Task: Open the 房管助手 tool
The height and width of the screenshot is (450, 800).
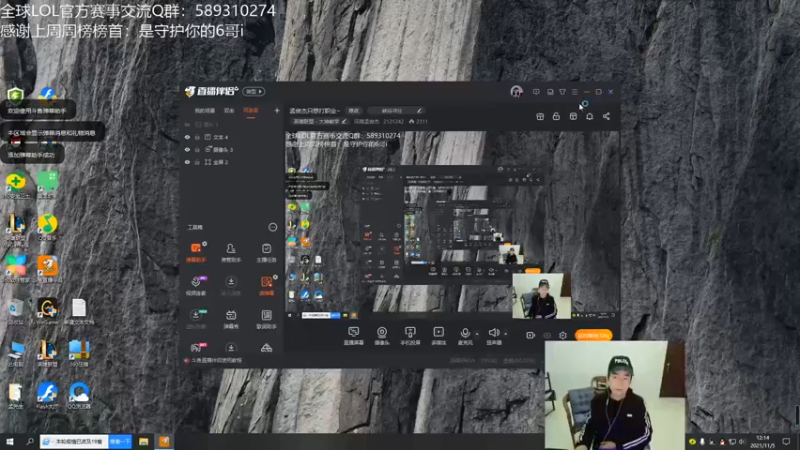Action: coord(231,252)
